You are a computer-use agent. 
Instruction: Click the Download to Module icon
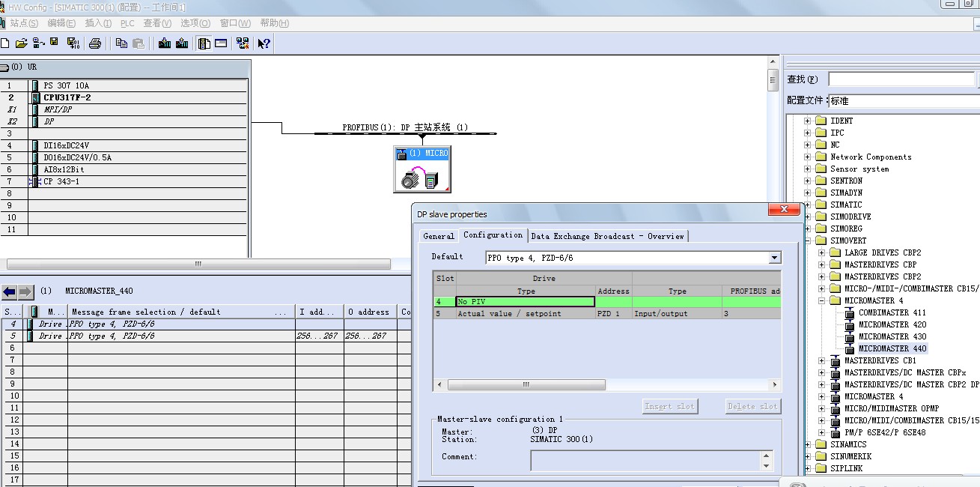pyautogui.click(x=165, y=43)
